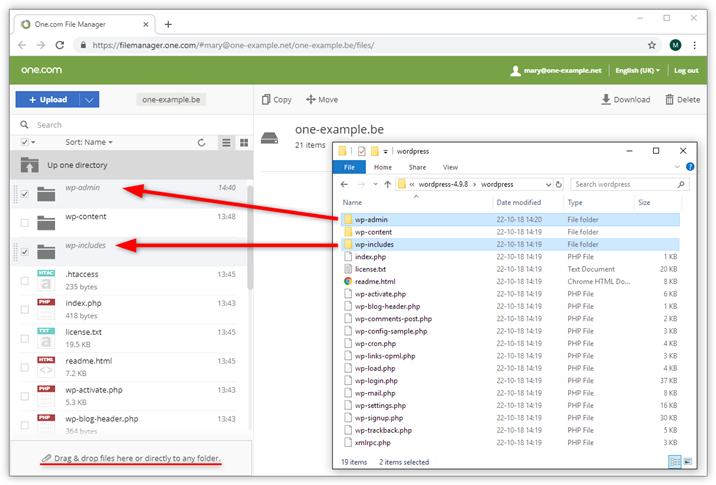The height and width of the screenshot is (485, 716).
Task: Check the license.txt checkbox in file manager
Action: [25, 338]
